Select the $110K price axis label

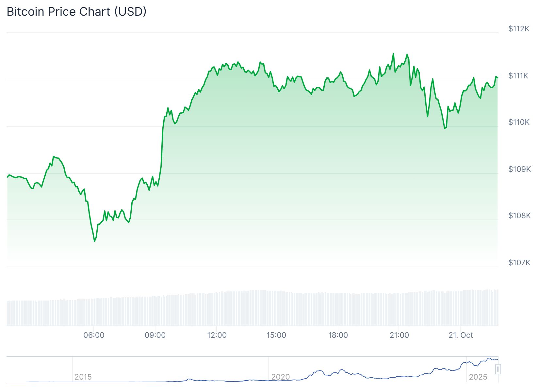click(519, 122)
